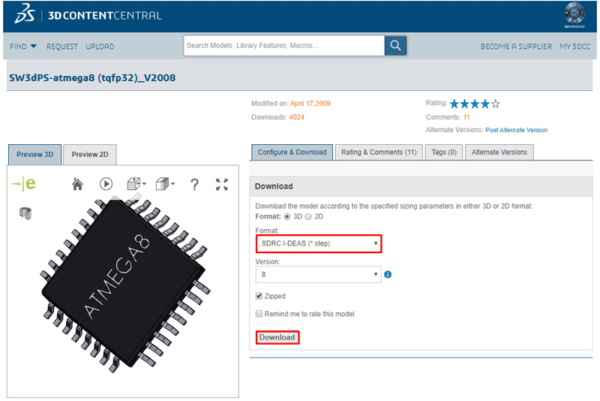This screenshot has width=600, height=401.
Task: Open the view orientation cube dropdown
Action: 136,184
